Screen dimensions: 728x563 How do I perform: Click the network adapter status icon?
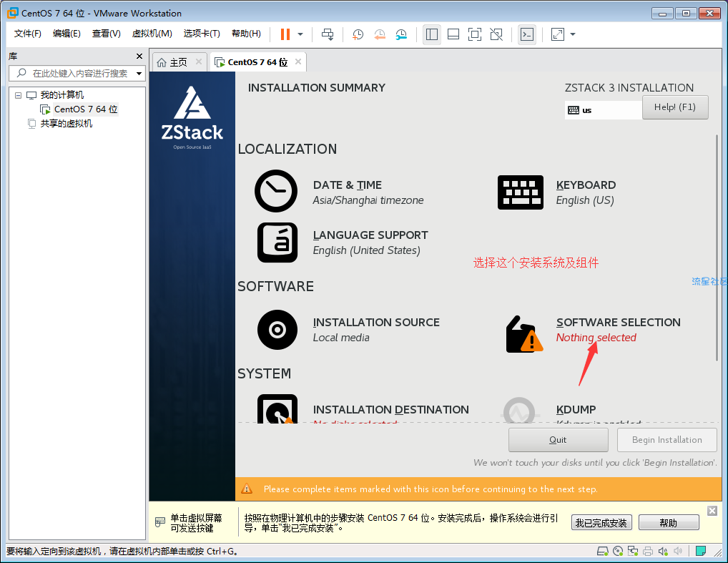coord(633,552)
